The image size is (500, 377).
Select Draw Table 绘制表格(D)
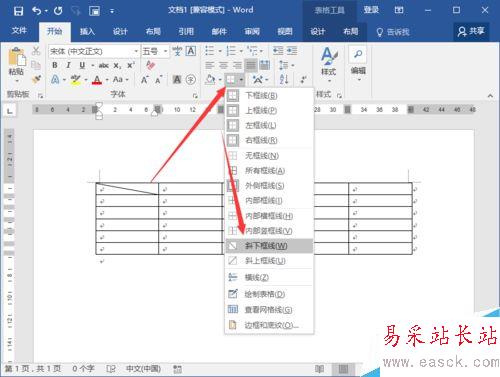(x=269, y=294)
